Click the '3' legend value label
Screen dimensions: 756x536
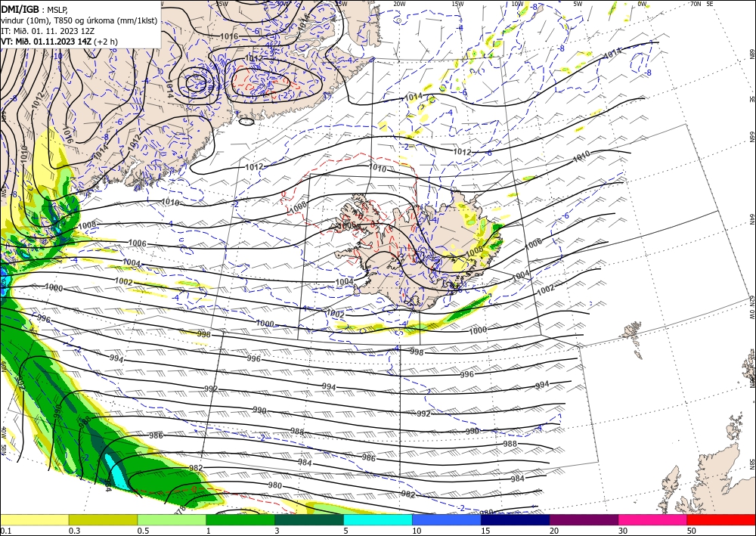click(277, 531)
